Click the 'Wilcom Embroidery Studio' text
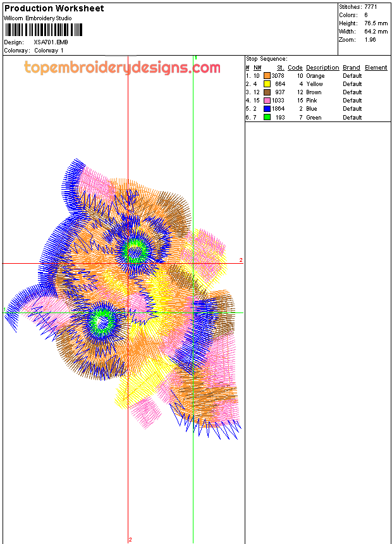The image size is (392, 544). [38, 18]
